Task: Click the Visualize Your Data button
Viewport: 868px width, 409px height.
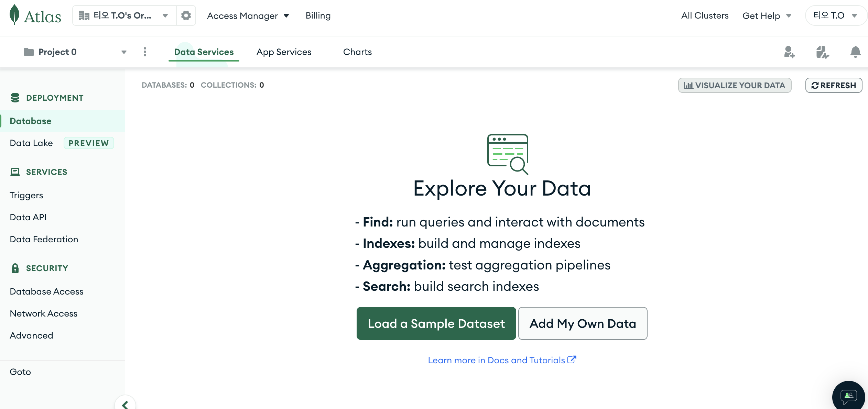Action: [x=735, y=85]
